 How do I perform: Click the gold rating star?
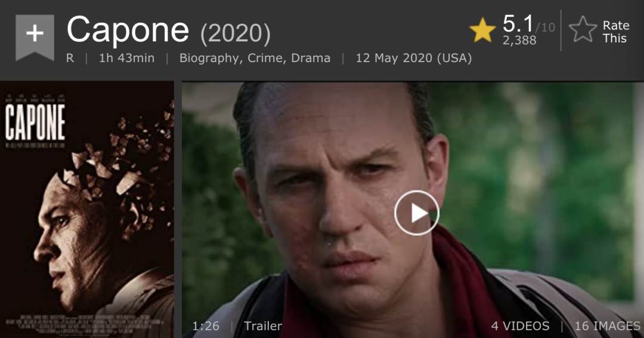pos(482,30)
